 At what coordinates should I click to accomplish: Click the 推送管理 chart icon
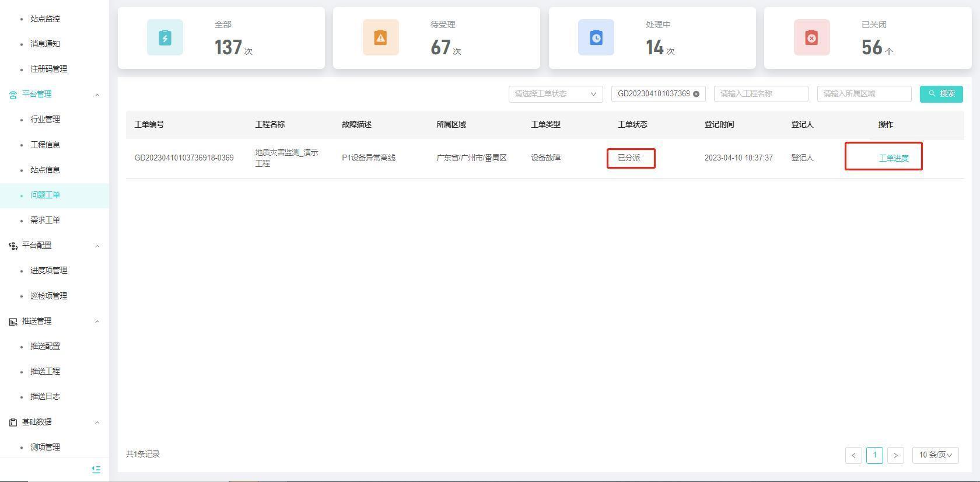coord(13,322)
